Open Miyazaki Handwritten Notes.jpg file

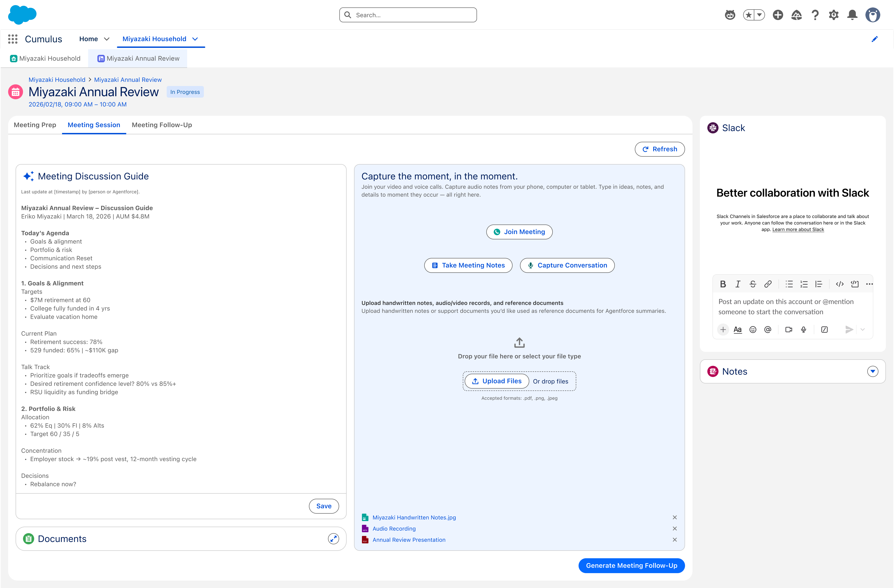tap(414, 517)
